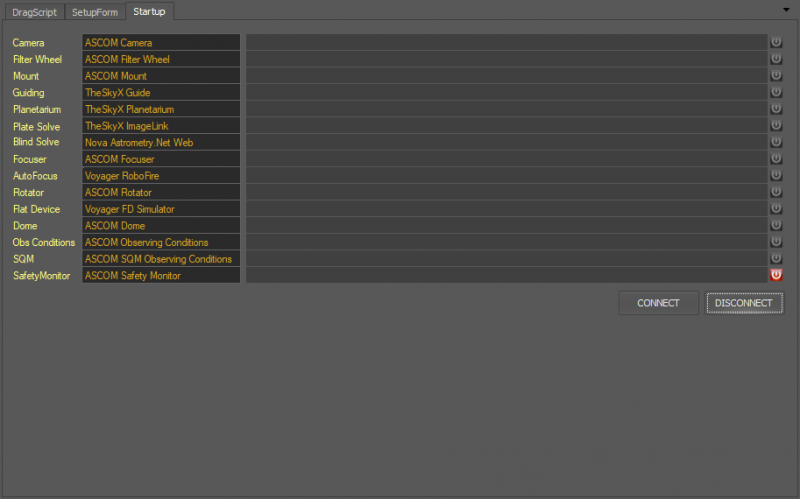The height and width of the screenshot is (499, 800).
Task: Click the Nova Astrometry.Net Web field
Action: click(x=161, y=142)
